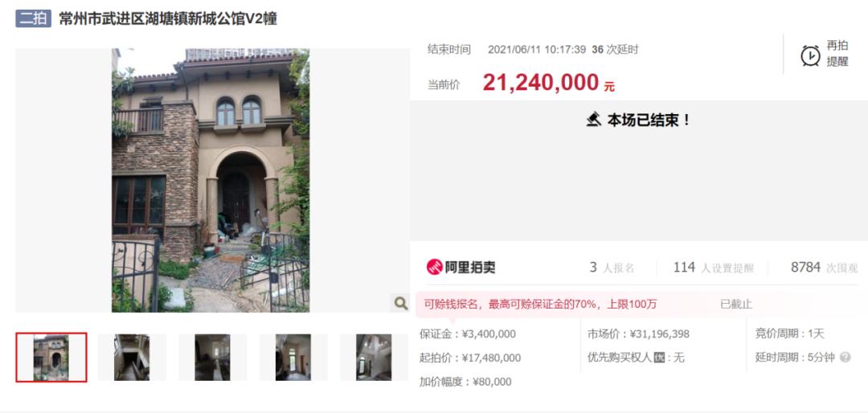Select the fourth doorway thumbnail
Screen dimensions: 868x413
click(293, 357)
